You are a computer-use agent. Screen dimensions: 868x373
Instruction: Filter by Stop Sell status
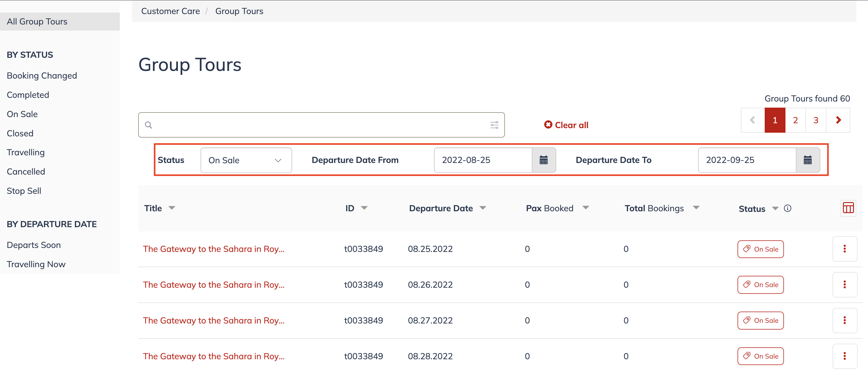(24, 191)
